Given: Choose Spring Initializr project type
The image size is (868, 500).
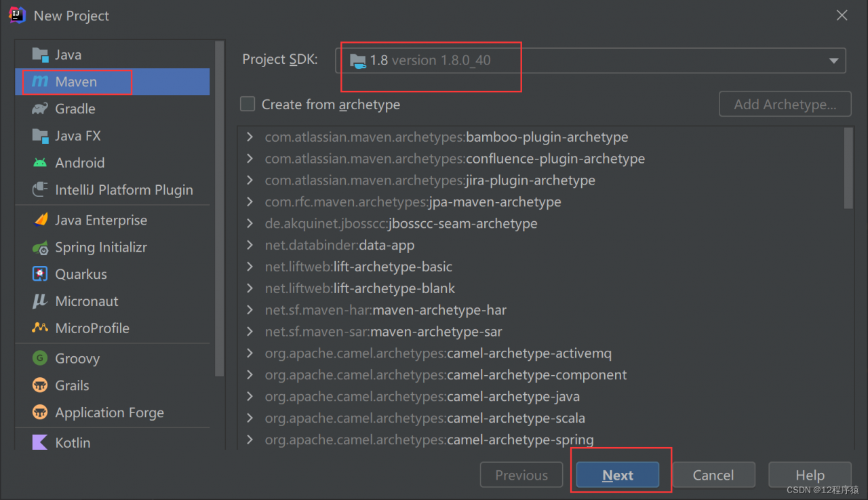Looking at the screenshot, I should point(113,247).
